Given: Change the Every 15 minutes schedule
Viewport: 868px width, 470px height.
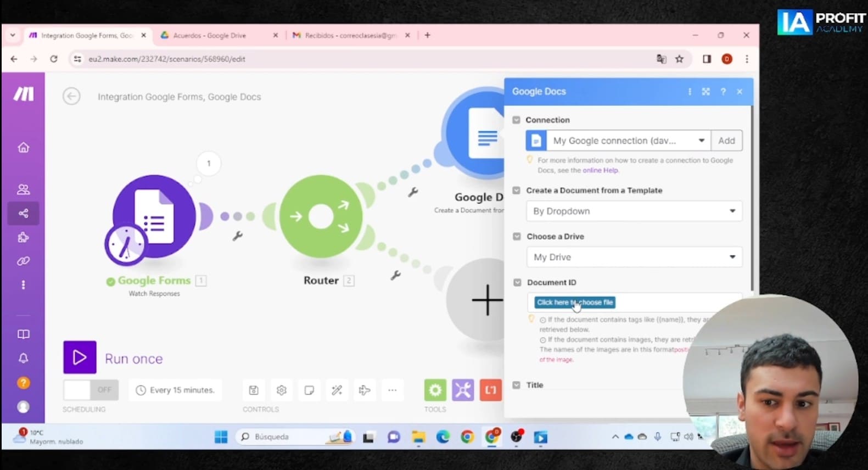Looking at the screenshot, I should 175,390.
